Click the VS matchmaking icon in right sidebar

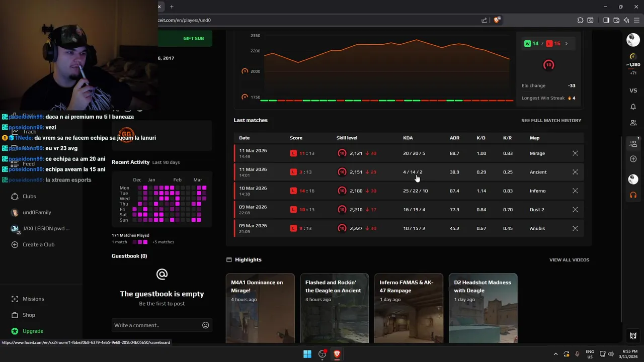[x=633, y=90]
